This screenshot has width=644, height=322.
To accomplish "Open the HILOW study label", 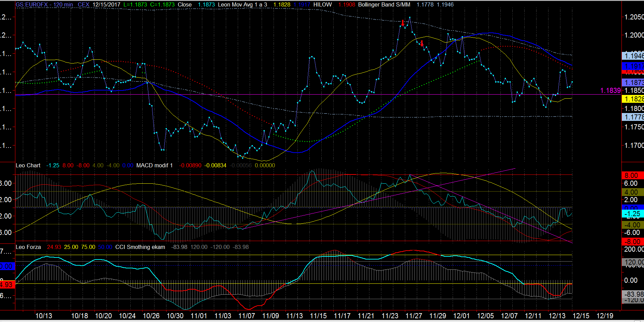I will [323, 5].
